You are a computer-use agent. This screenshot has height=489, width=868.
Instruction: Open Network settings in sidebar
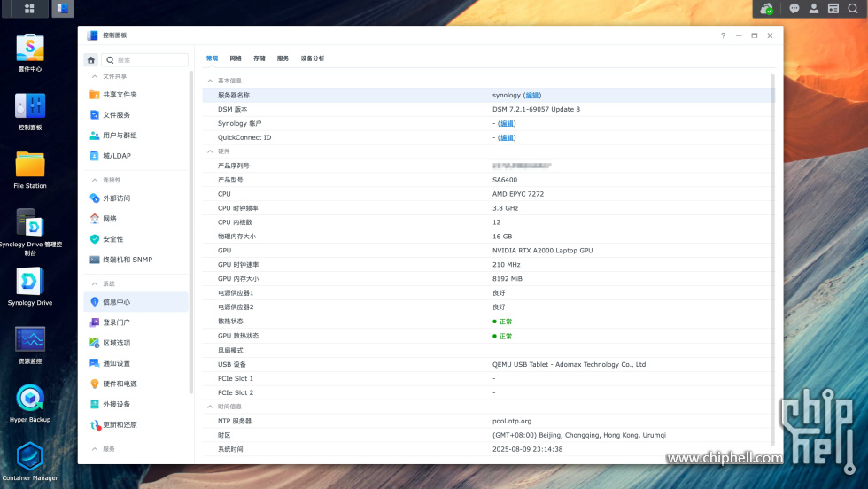[x=136, y=219]
